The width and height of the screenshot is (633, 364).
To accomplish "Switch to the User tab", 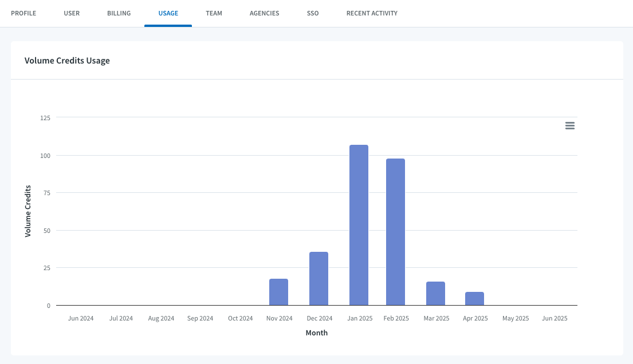I will pyautogui.click(x=72, y=13).
